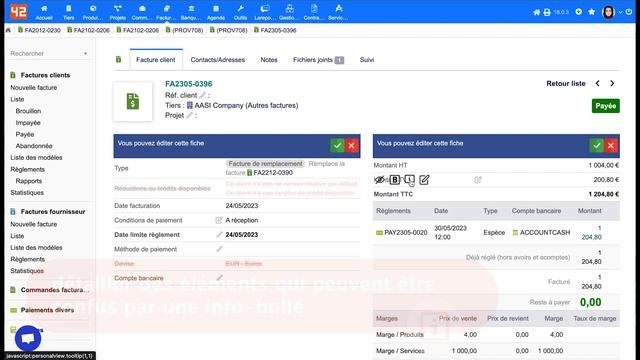This screenshot has height=360, width=640.
Task: Open Rapports under Règlements
Action: (29, 181)
